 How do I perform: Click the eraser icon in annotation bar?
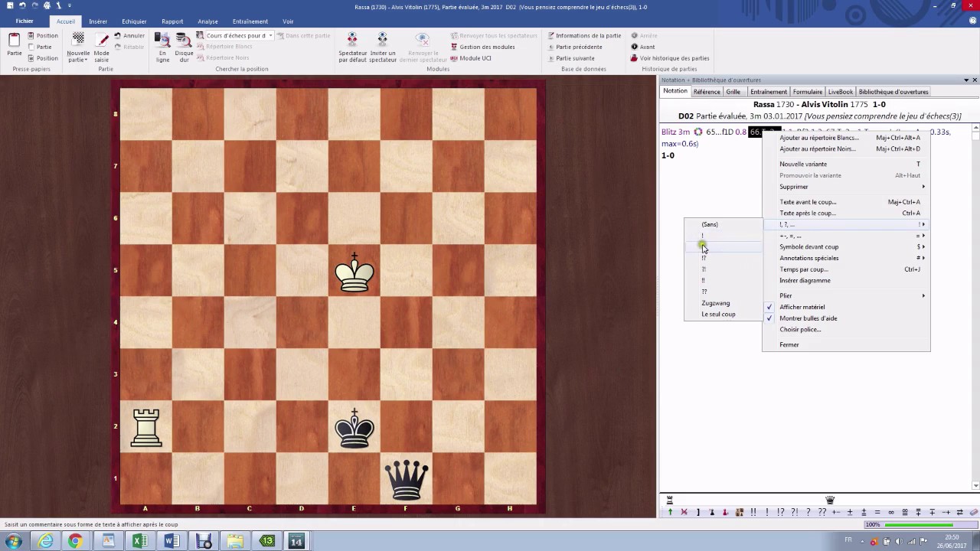973,512
